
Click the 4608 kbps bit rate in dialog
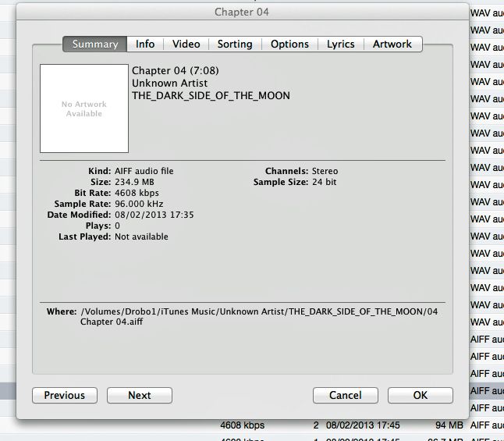137,193
